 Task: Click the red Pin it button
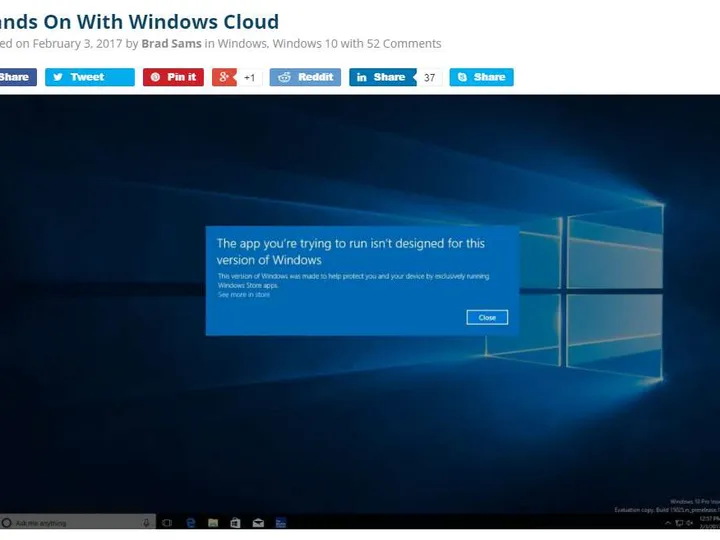click(x=173, y=77)
